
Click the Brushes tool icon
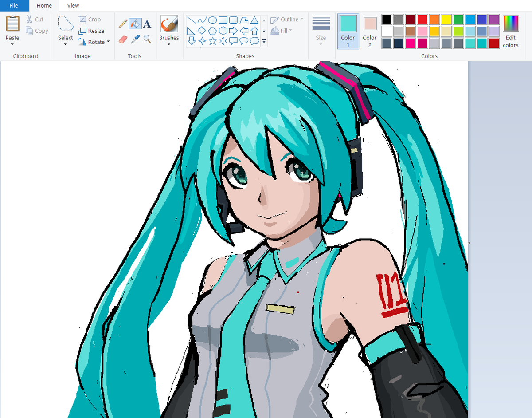tap(169, 24)
